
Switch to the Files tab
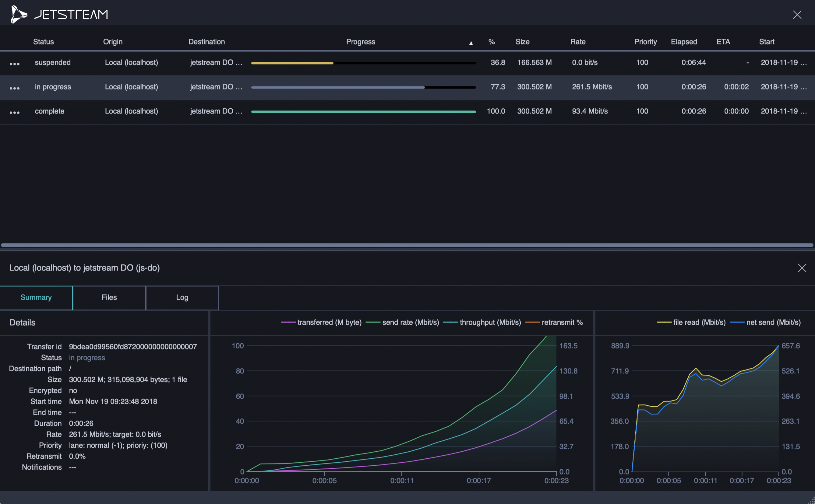[109, 298]
